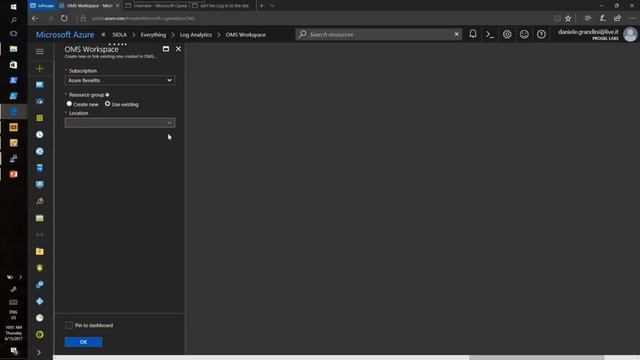Launch Cloud Shell from the top bar
Image resolution: width=640 pixels, height=360 pixels.
point(490,35)
